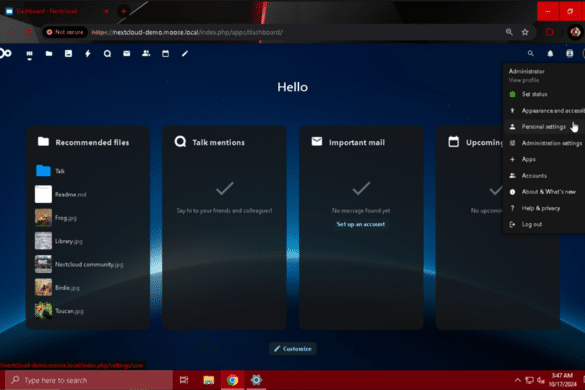Click the Customize button

tap(293, 349)
